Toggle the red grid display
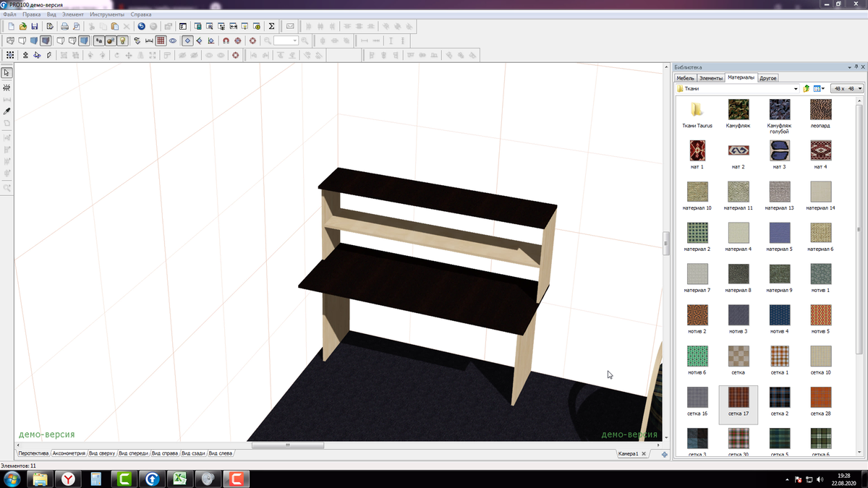868x488 pixels. point(161,40)
